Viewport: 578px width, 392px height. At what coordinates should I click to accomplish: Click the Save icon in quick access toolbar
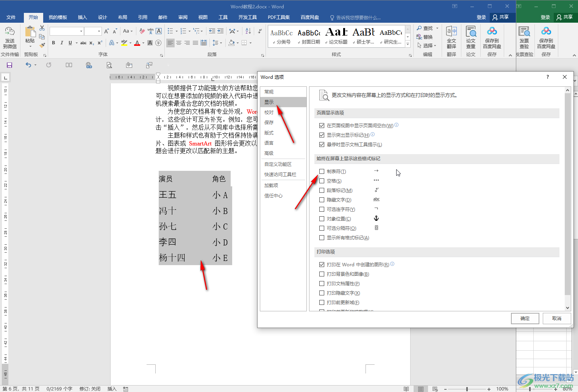click(x=9, y=65)
